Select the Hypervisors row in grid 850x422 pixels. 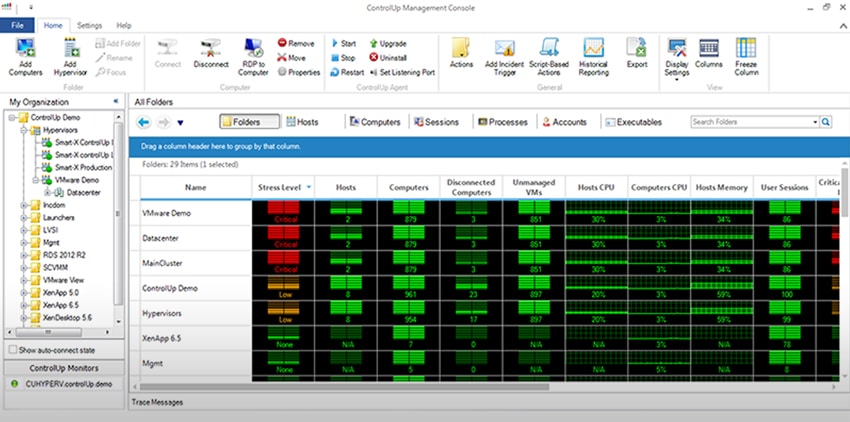click(x=162, y=313)
